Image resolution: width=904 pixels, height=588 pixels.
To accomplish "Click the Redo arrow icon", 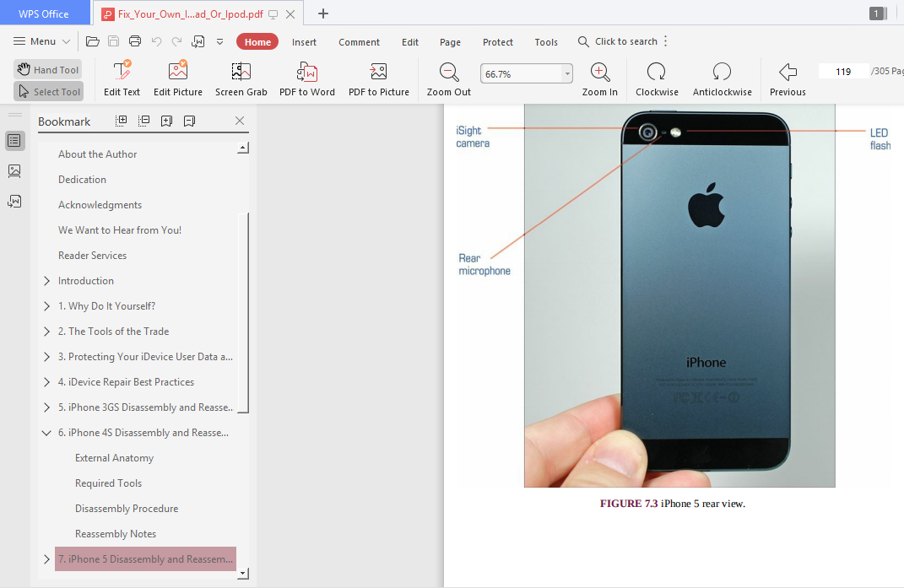I will [177, 41].
